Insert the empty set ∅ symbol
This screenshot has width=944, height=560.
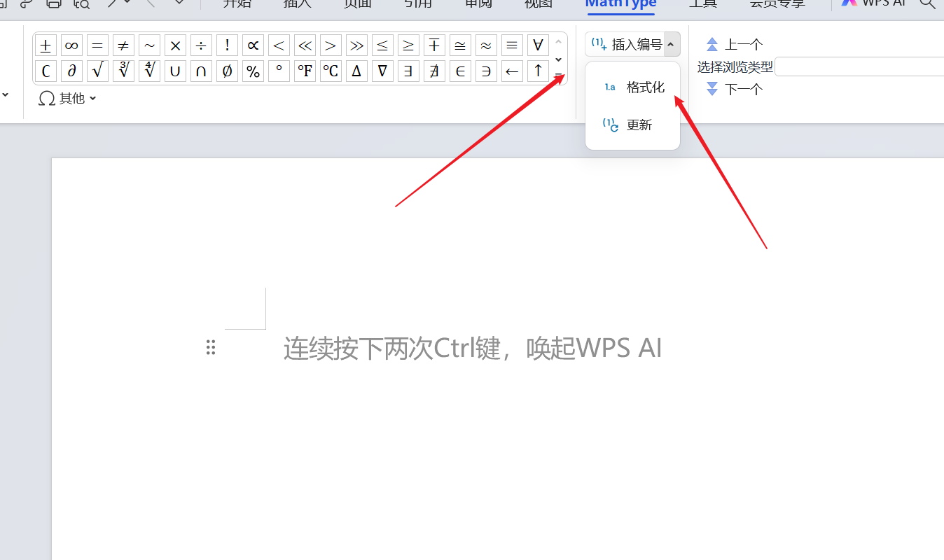pos(227,71)
